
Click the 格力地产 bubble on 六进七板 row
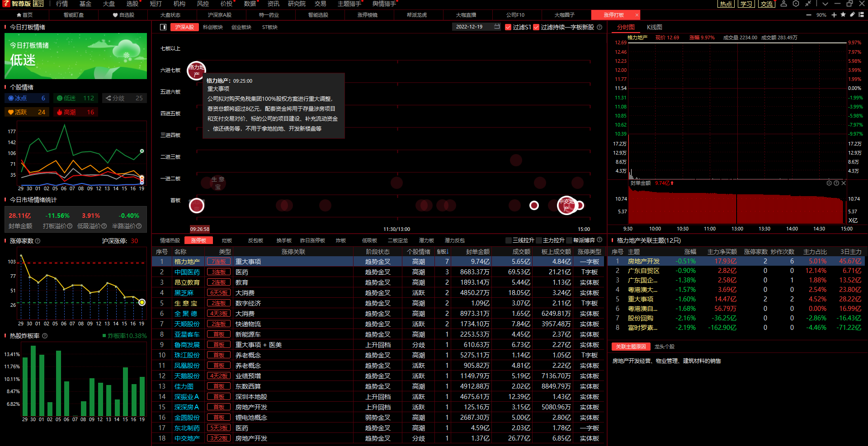(196, 70)
